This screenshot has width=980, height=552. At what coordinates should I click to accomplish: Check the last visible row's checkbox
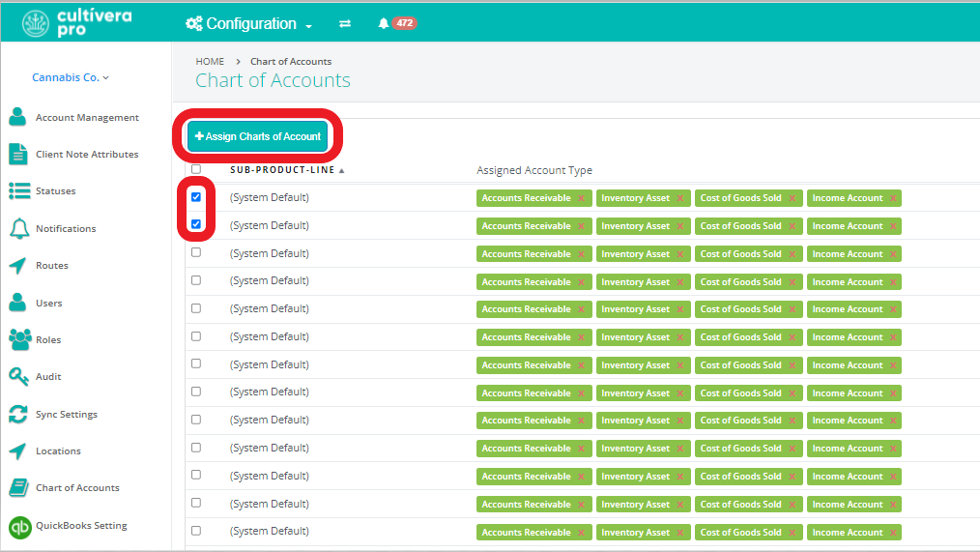click(196, 531)
